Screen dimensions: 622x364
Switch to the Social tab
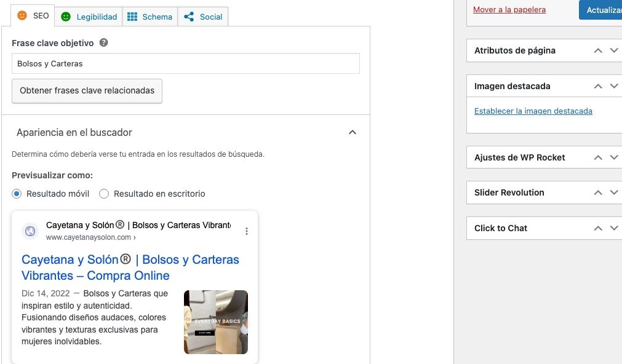pos(202,17)
